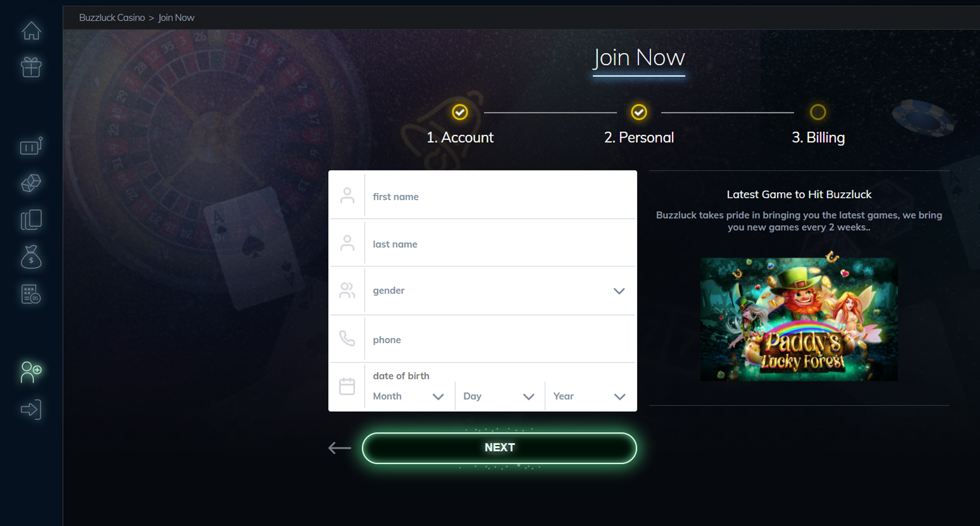Open the Day birth date dropdown
This screenshot has height=526, width=980.
pos(499,396)
